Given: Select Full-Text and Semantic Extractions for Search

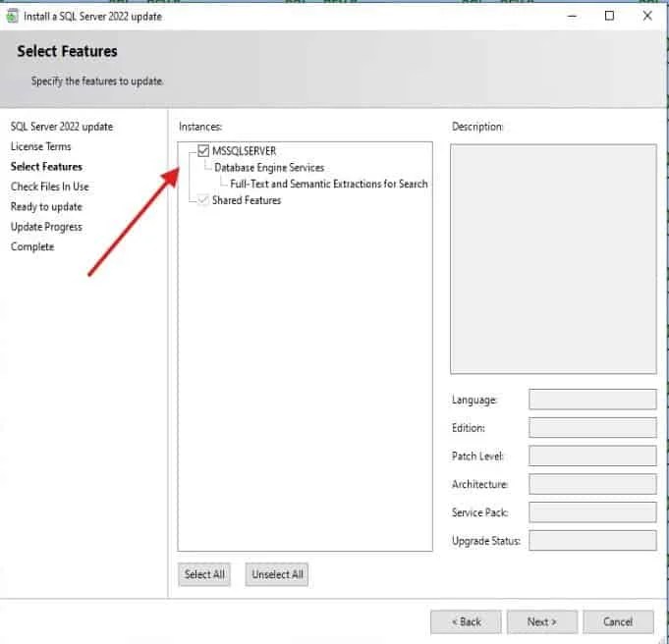Looking at the screenshot, I should [328, 184].
